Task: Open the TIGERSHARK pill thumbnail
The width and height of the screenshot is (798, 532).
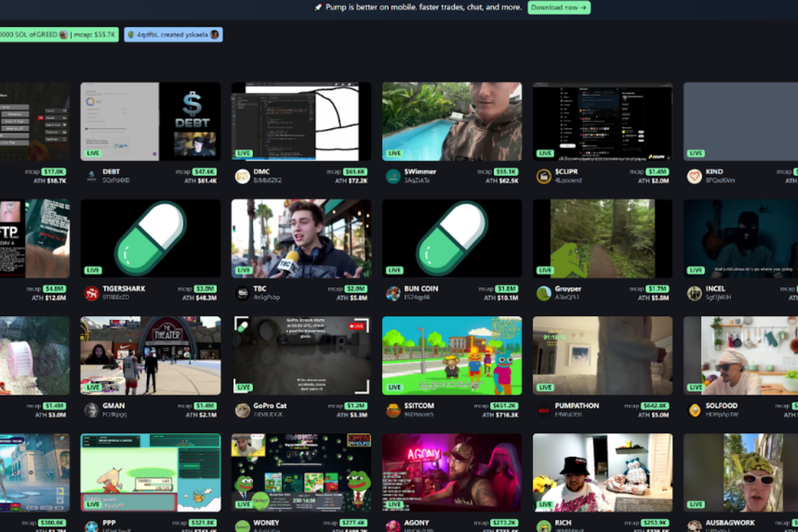Action: click(150, 238)
